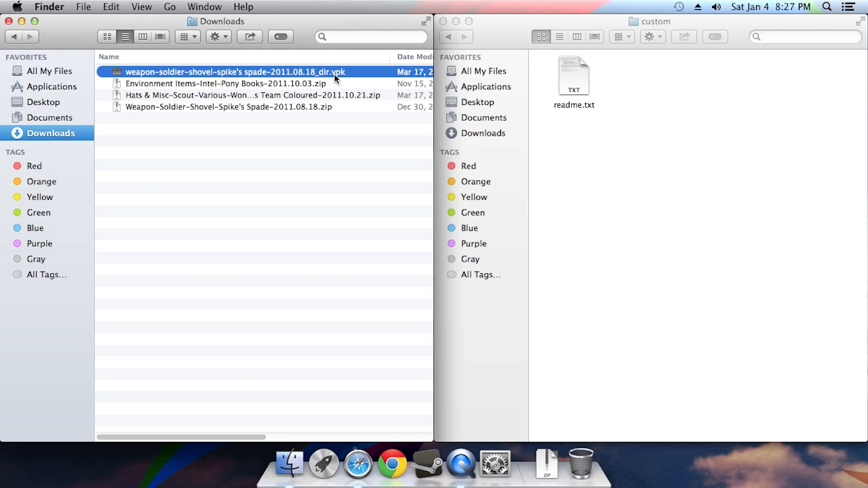868x488 pixels.
Task: Switch custom window to column view
Action: point(576,37)
